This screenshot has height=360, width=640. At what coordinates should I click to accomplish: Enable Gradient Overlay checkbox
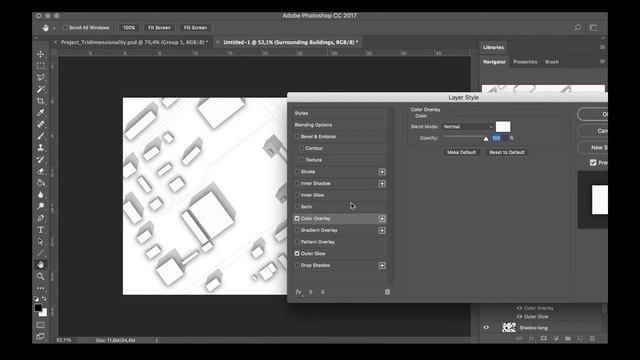(x=297, y=230)
